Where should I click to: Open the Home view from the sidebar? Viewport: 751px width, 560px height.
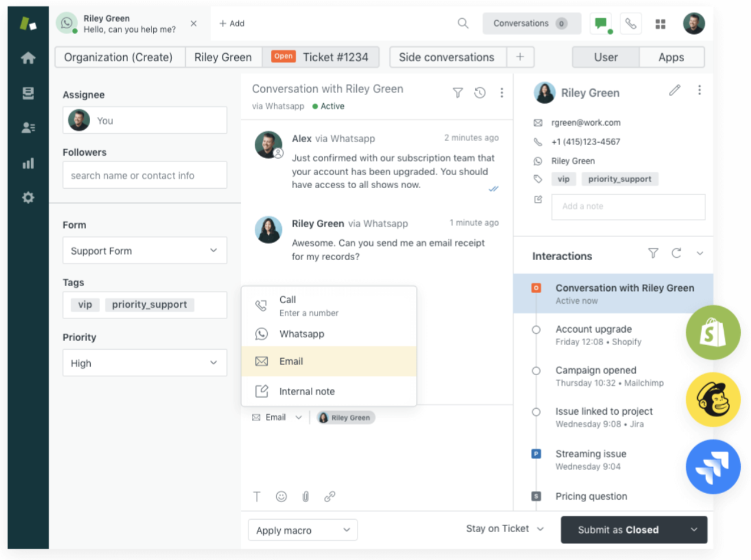[28, 58]
